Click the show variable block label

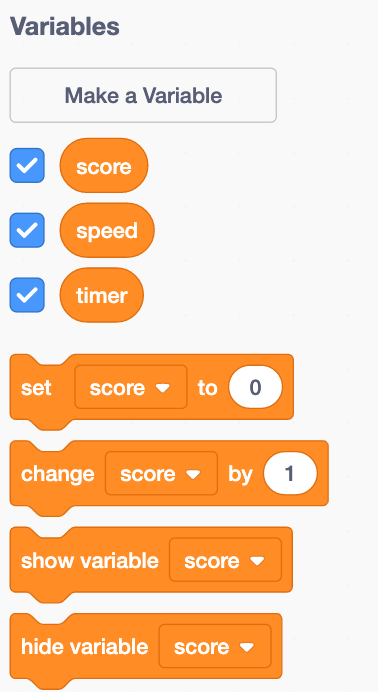click(x=90, y=560)
